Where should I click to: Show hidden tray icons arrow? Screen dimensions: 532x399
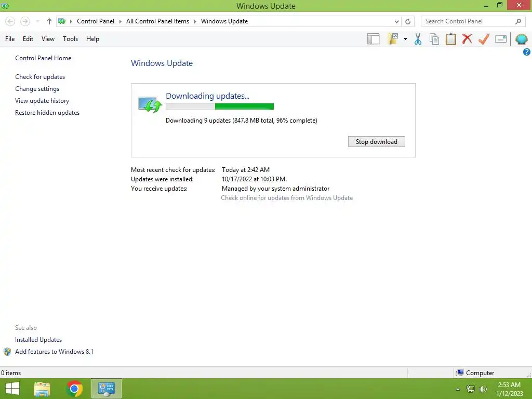pos(458,389)
